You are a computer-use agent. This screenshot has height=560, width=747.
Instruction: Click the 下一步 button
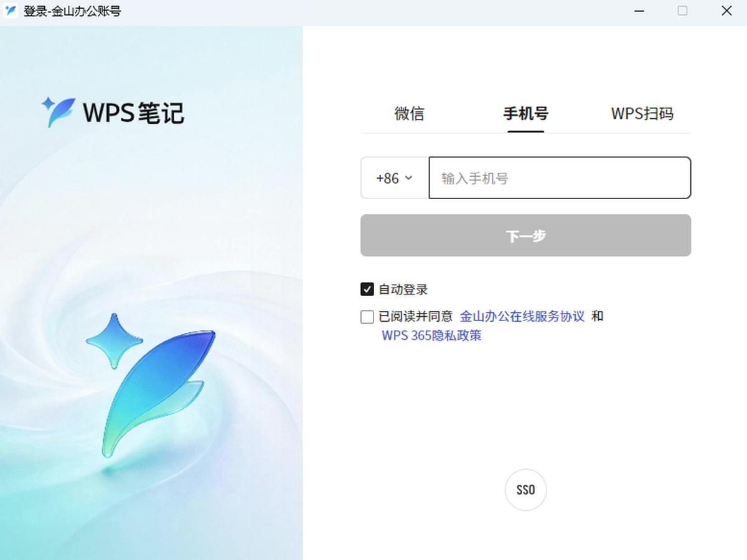pos(525,235)
